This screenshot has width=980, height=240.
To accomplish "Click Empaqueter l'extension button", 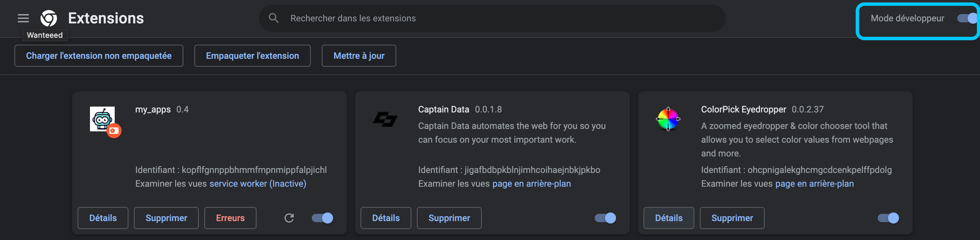I will coord(252,56).
